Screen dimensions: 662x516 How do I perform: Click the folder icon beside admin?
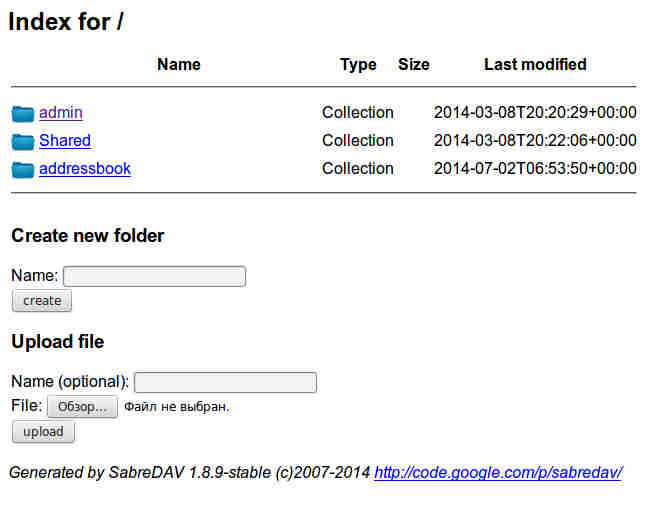(23, 114)
